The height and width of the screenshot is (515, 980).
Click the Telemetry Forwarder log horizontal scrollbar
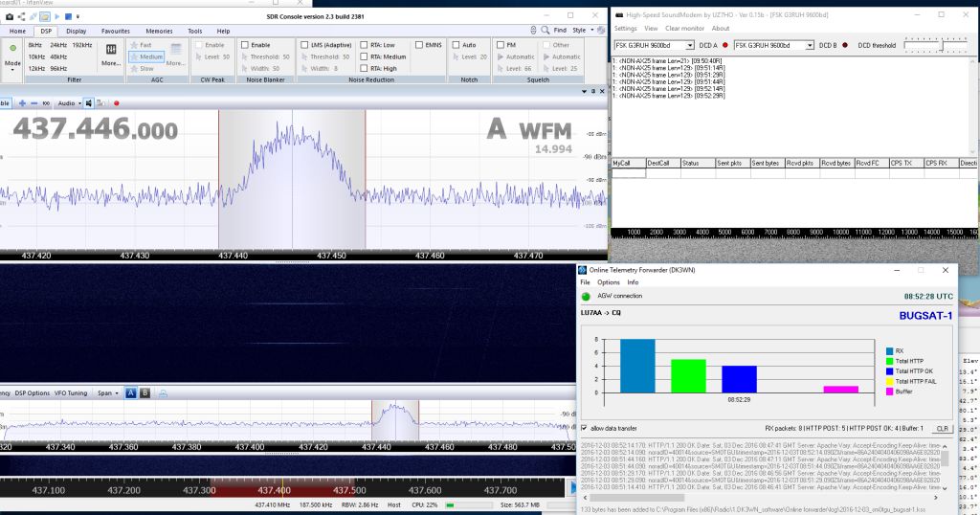pyautogui.click(x=761, y=498)
